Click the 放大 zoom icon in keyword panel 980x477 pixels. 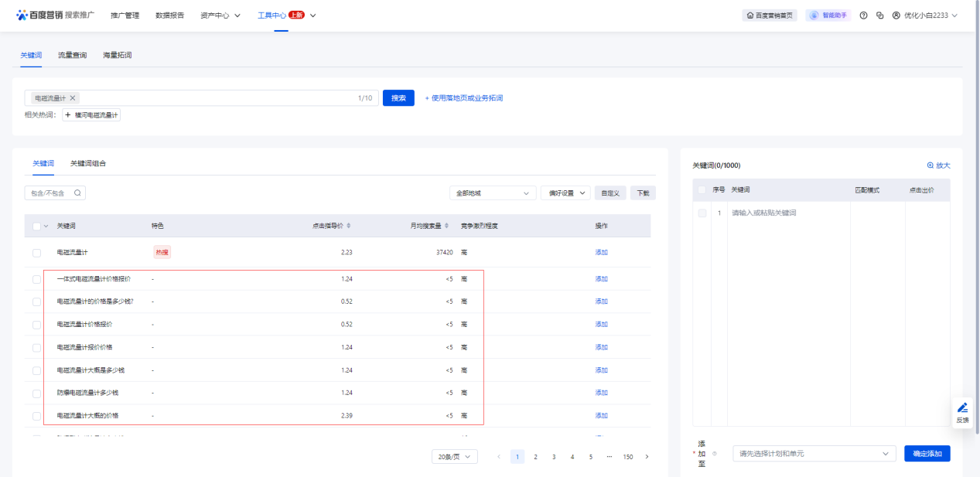tap(930, 165)
